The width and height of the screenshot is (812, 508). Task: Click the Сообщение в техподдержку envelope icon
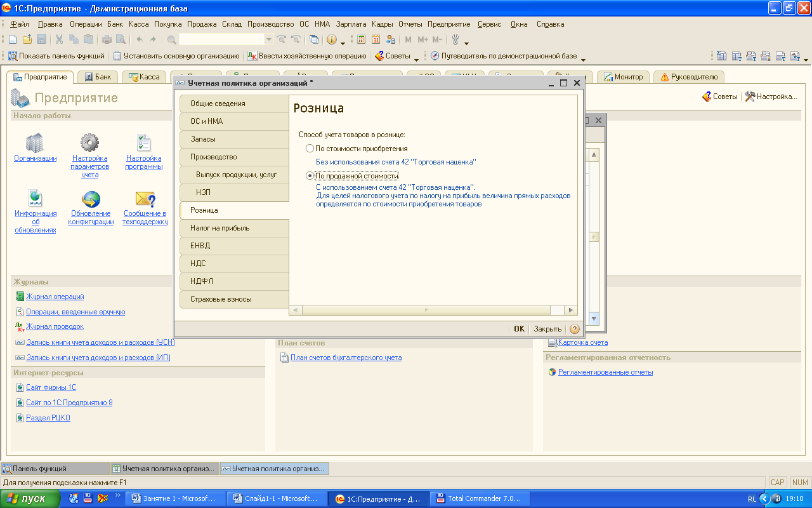pyautogui.click(x=145, y=199)
